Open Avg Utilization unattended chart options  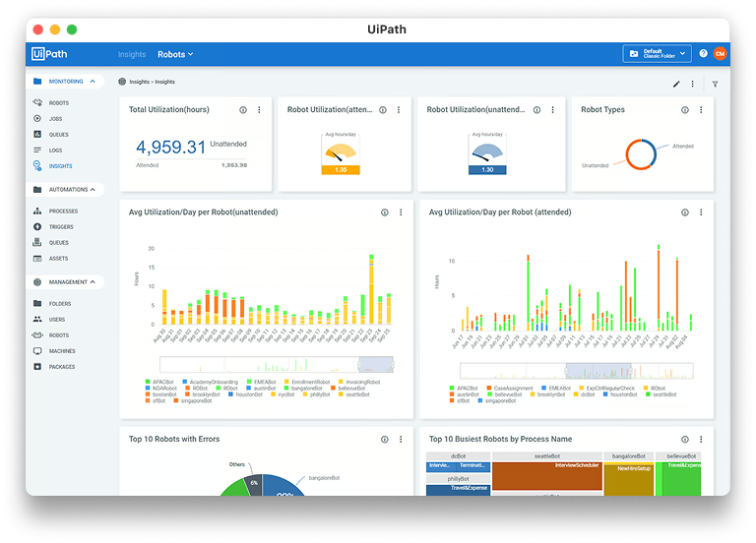pos(401,212)
